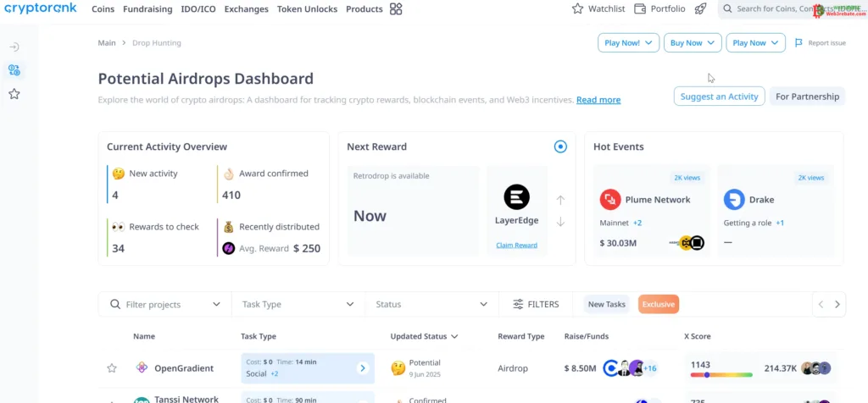This screenshot has height=403, width=868.
Task: Open the Exchanges menu
Action: [x=247, y=8]
